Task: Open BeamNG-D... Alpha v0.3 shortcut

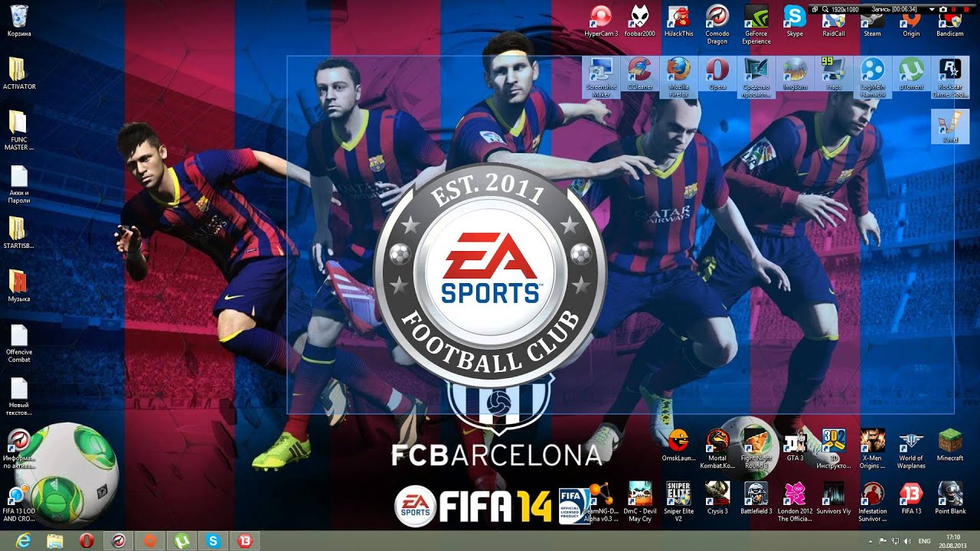Action: pyautogui.click(x=601, y=501)
